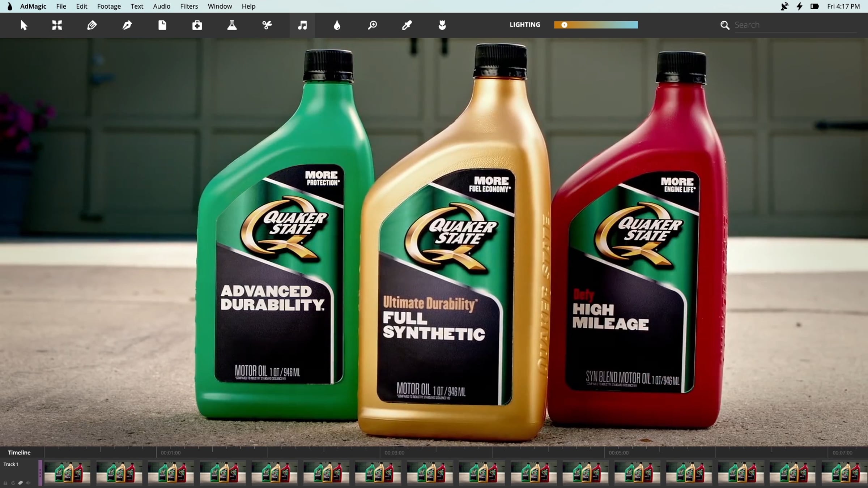The height and width of the screenshot is (488, 868).
Task: Click the tag icon under Track 1
Action: coord(21,483)
